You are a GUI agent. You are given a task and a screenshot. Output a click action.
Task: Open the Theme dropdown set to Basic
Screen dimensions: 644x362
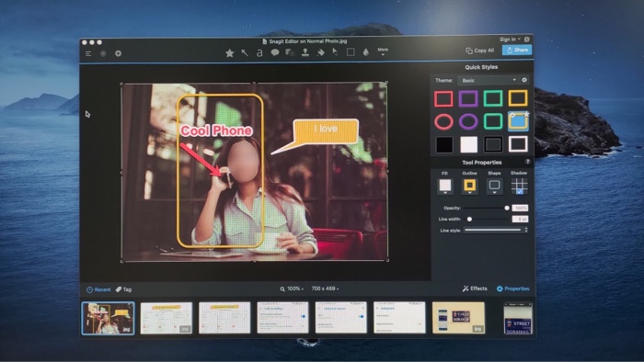[488, 80]
